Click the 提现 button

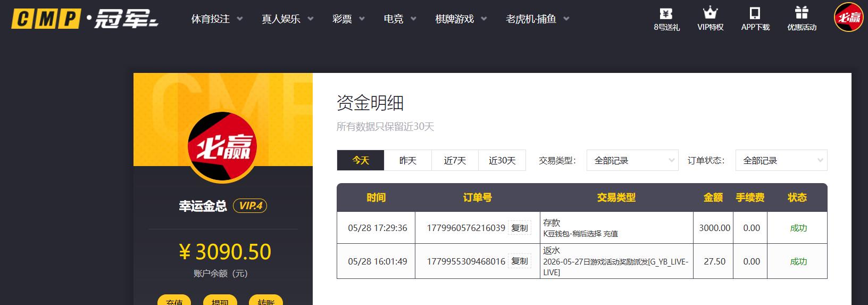coord(220,301)
